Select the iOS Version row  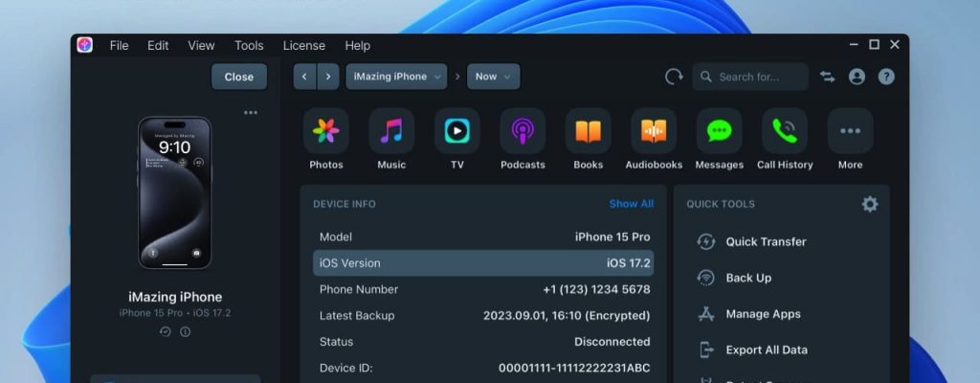[483, 263]
